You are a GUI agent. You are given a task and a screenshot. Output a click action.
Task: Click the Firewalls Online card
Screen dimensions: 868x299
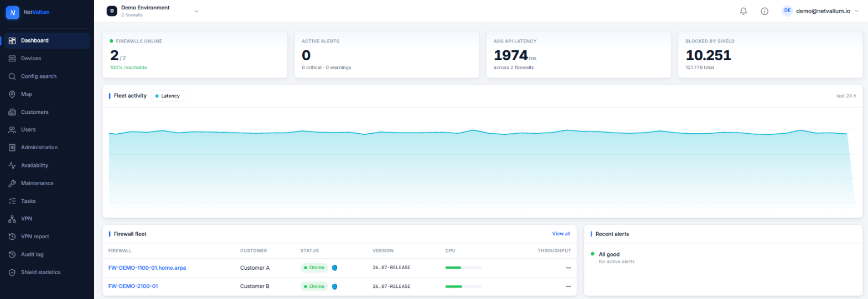(x=195, y=54)
